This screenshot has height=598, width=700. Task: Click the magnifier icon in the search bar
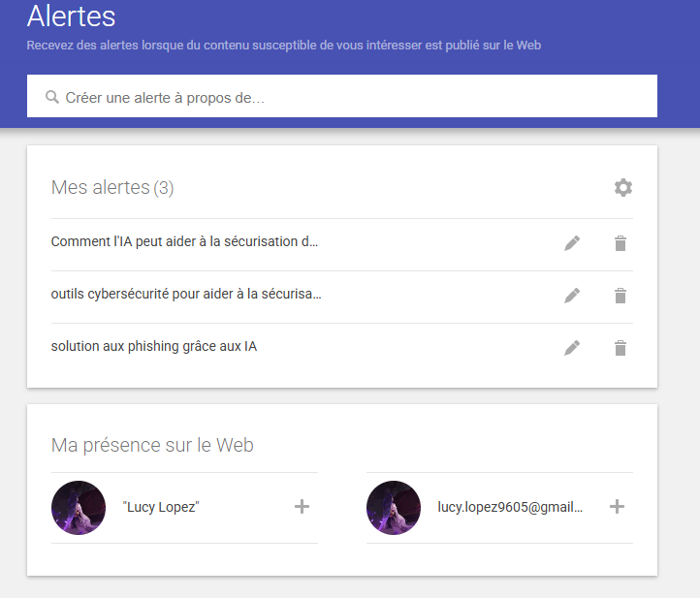pyautogui.click(x=52, y=97)
